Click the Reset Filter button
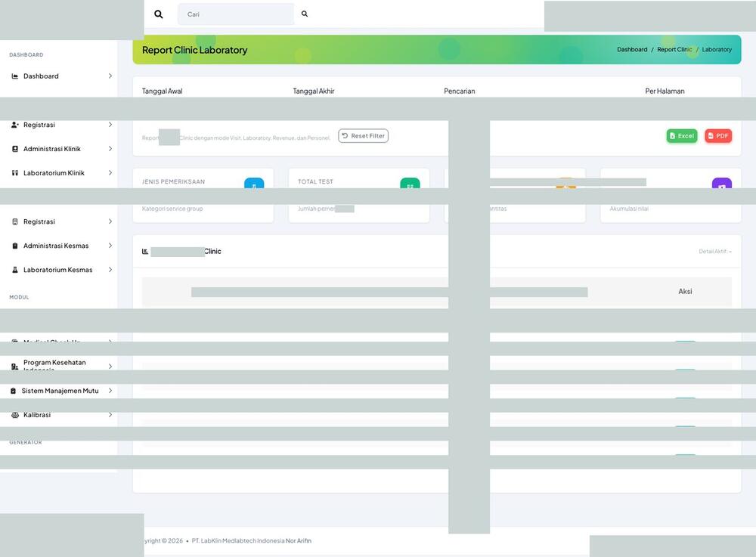This screenshot has height=557, width=756. 363,136
